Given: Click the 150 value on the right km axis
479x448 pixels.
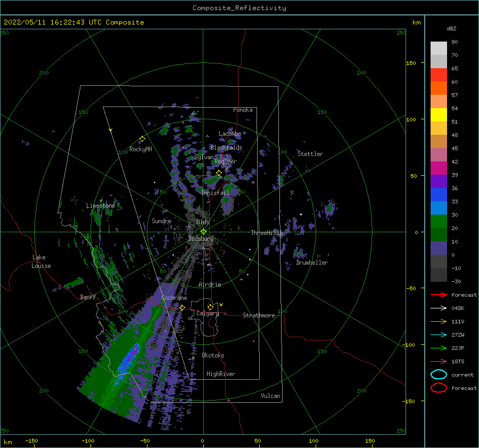Looking at the screenshot, I should pos(411,63).
